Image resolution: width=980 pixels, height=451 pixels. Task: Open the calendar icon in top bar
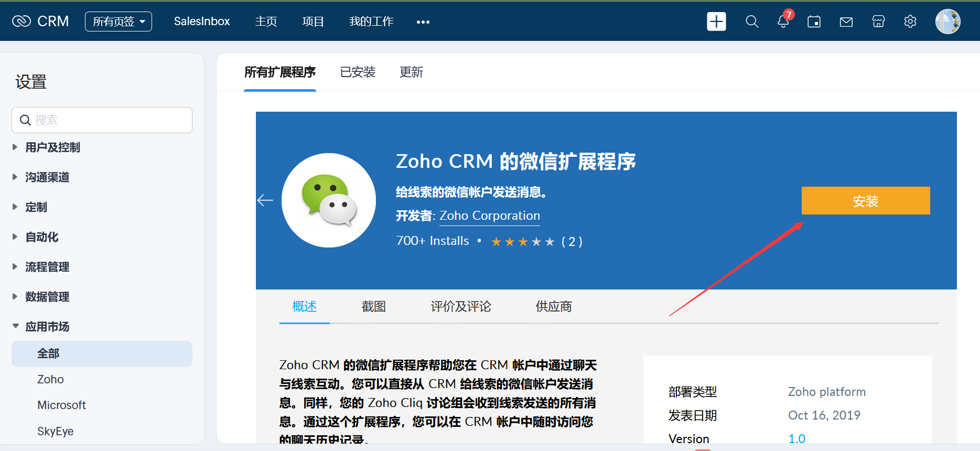click(x=814, y=22)
